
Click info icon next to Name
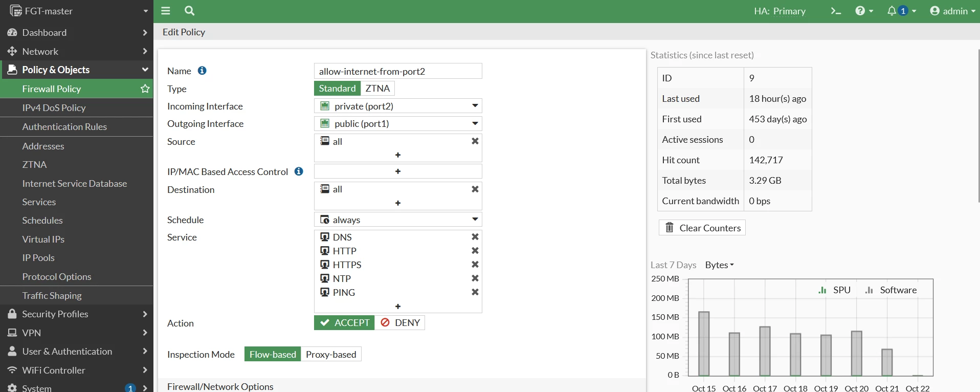(202, 71)
